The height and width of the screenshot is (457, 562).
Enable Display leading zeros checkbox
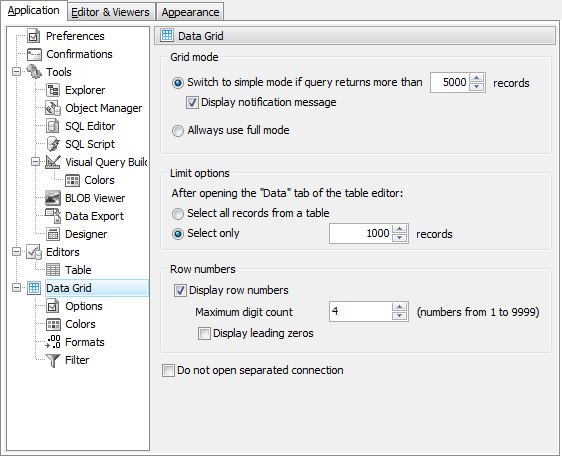(x=204, y=333)
